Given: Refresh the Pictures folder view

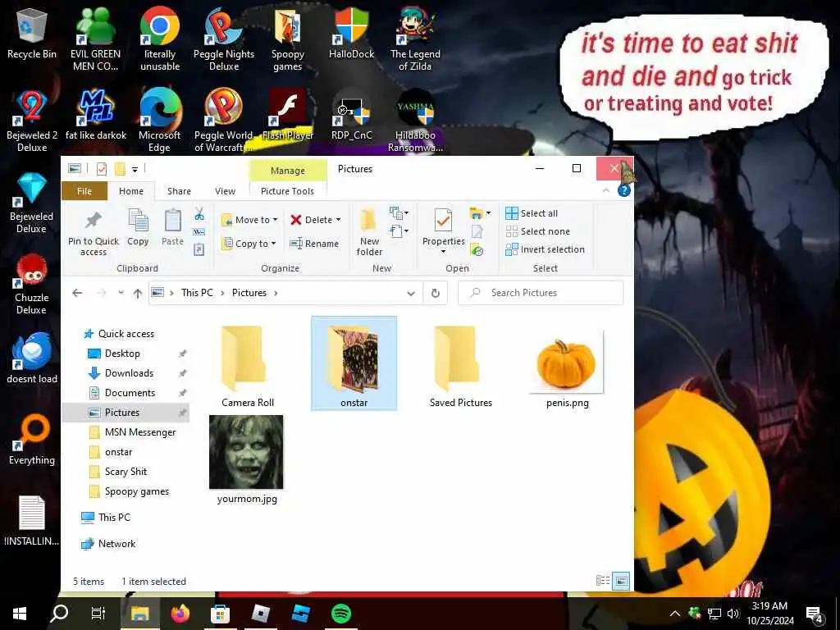Looking at the screenshot, I should click(x=436, y=293).
